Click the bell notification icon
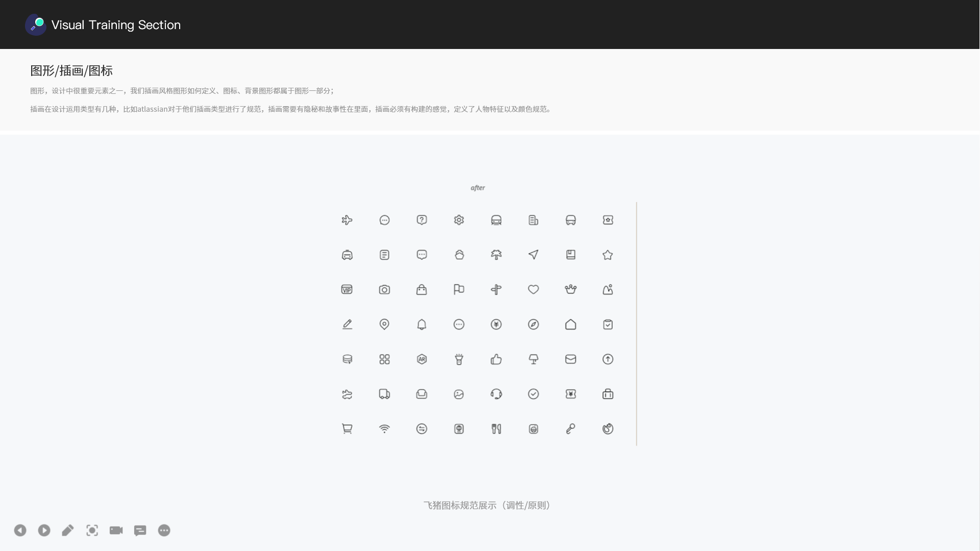Screen dimensions: 980x551 click(422, 324)
